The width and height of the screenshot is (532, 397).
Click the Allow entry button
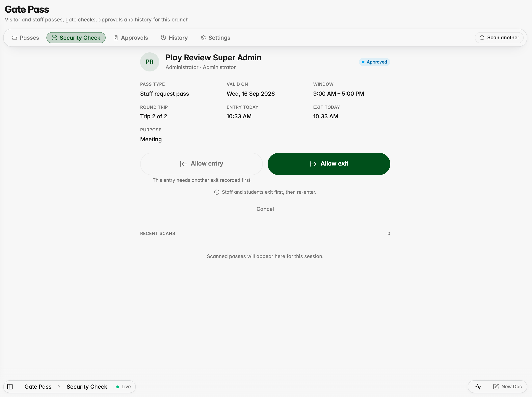click(201, 164)
